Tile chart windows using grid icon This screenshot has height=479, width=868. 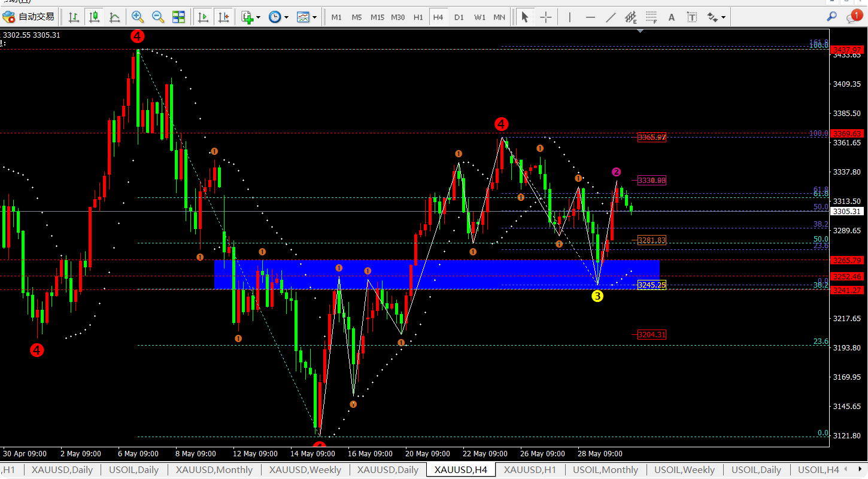[178, 17]
